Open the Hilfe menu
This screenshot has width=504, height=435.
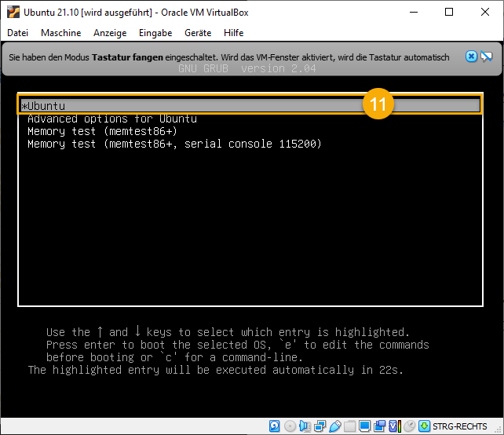click(233, 33)
